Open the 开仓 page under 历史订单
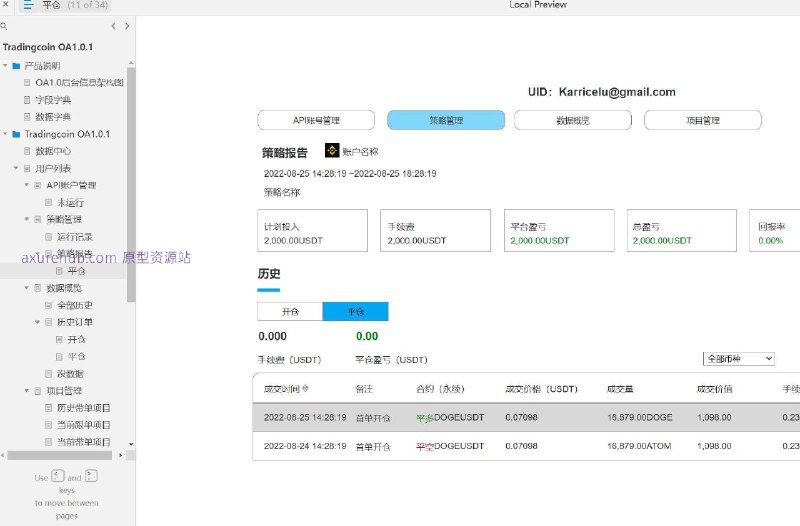The image size is (800, 526). [76, 339]
